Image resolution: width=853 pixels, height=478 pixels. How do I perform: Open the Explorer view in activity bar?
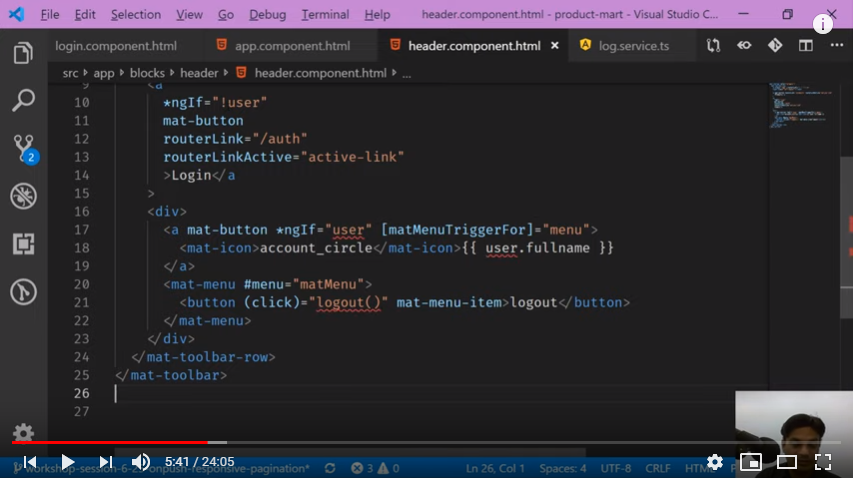(x=23, y=52)
